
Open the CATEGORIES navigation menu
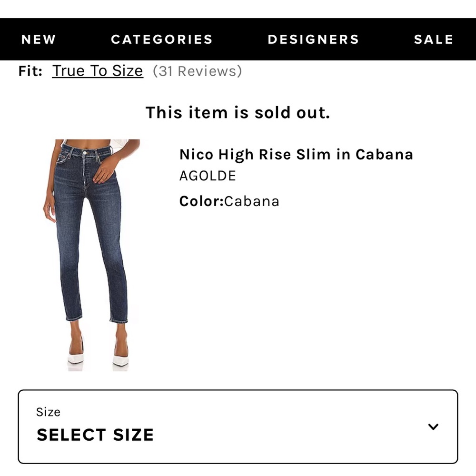(162, 39)
